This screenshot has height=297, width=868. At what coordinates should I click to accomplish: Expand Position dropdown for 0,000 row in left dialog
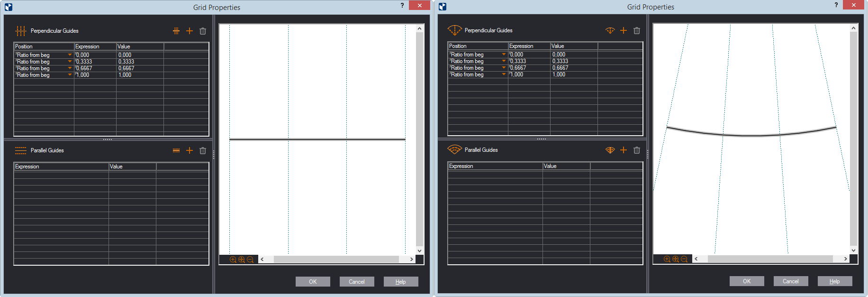click(70, 55)
